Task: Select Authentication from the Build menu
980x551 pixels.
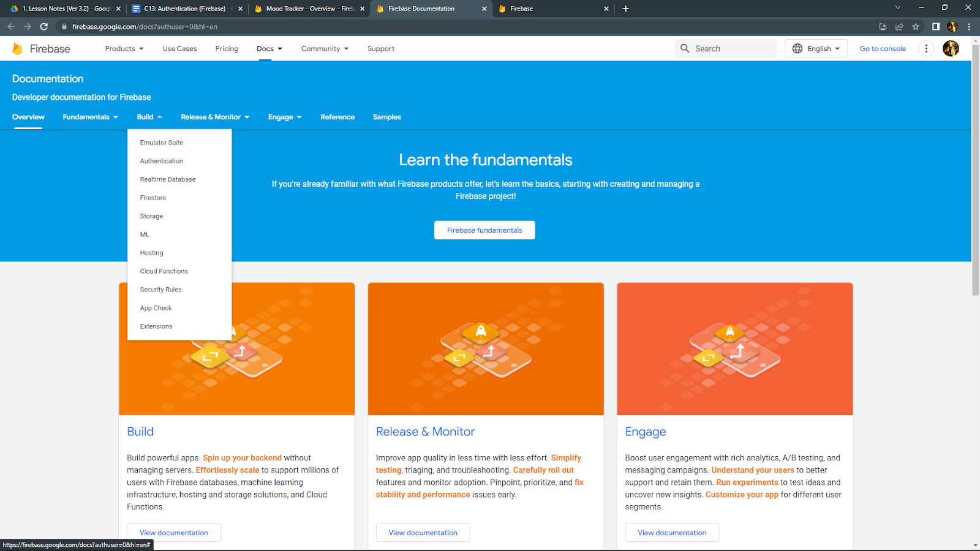Action: click(x=161, y=160)
